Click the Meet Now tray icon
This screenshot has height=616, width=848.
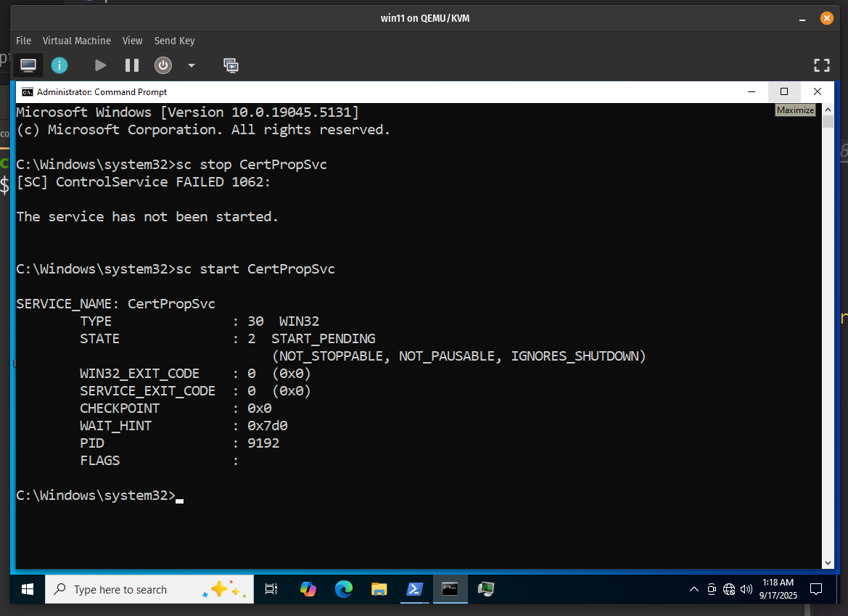coord(712,589)
